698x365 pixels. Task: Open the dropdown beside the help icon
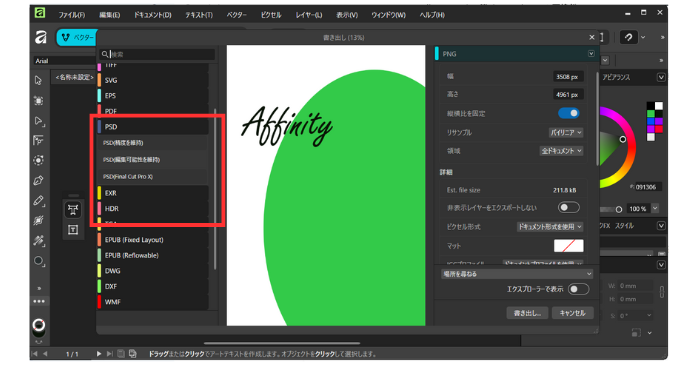(643, 37)
